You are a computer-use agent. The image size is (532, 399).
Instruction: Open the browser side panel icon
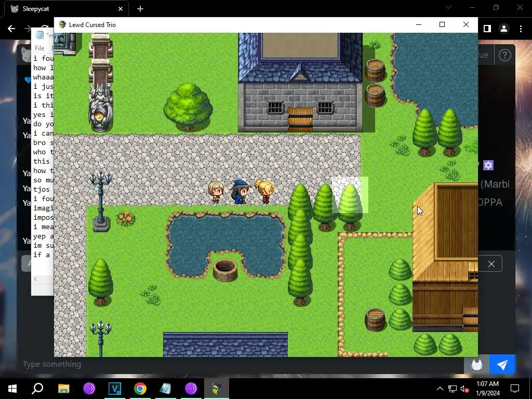click(x=487, y=29)
